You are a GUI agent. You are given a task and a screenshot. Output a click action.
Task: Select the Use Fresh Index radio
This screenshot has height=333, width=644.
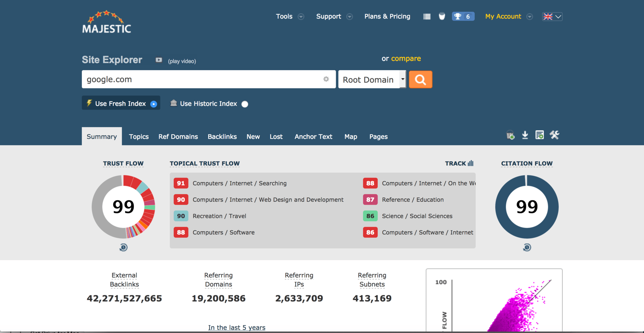click(154, 104)
